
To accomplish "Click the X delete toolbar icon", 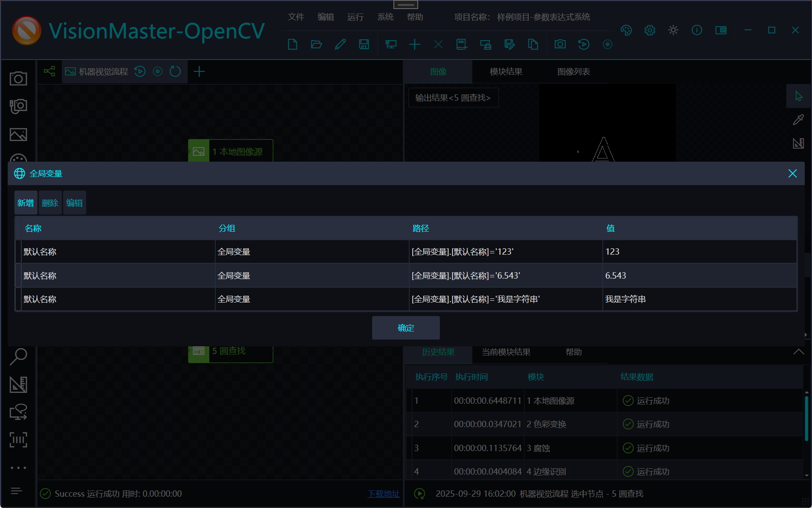I will pos(438,44).
